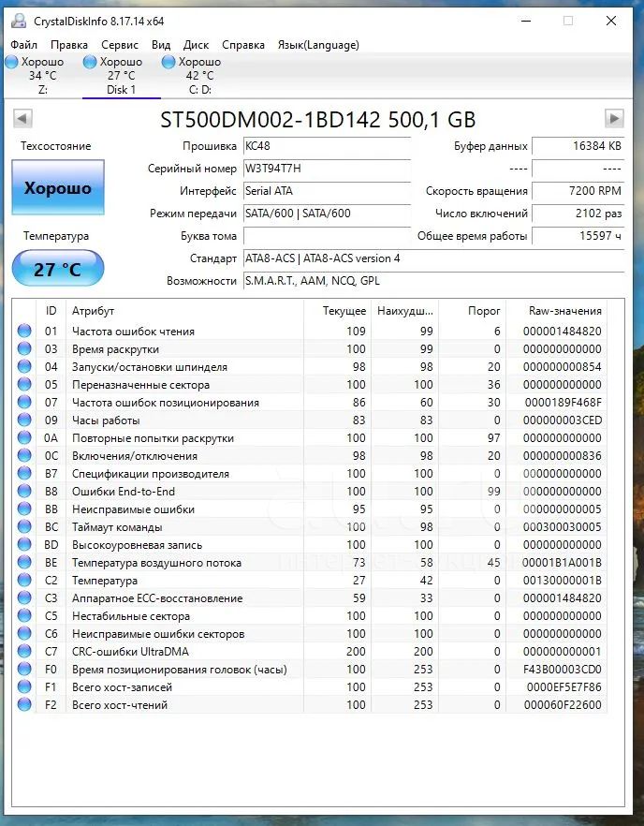Click status orb for attribute 01 read error rate

[24, 331]
